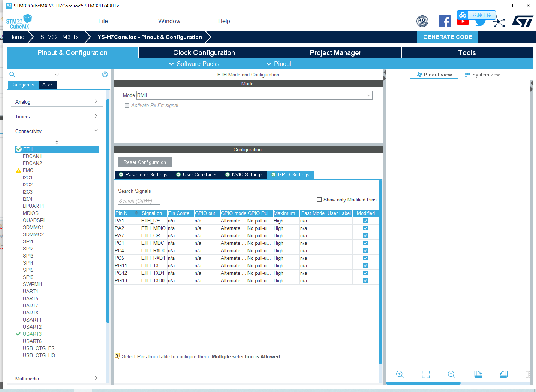Screen dimensions: 536x392
Task: Open the Help menu
Action: click(x=224, y=21)
